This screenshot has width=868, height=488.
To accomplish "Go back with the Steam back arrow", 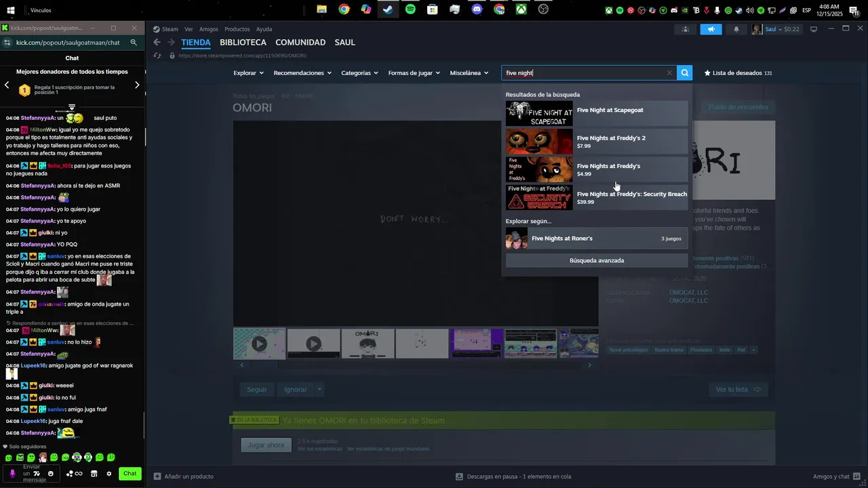I will click(x=157, y=42).
